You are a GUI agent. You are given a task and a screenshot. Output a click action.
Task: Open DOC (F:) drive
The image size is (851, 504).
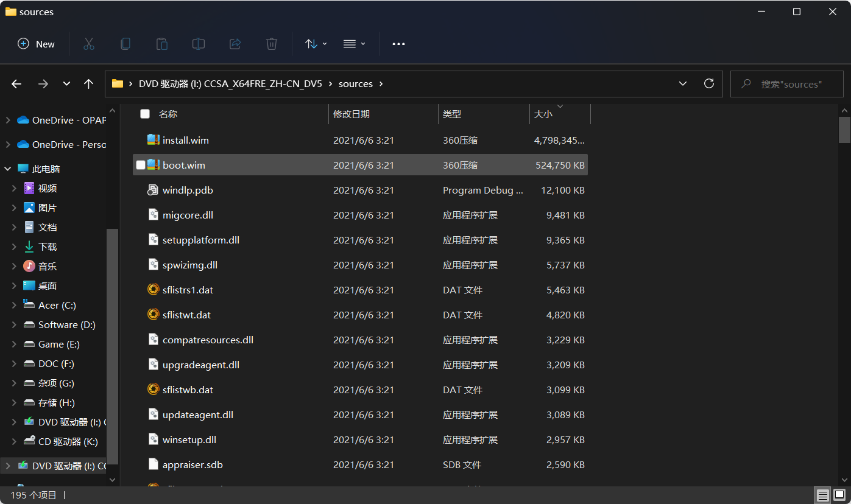point(56,363)
